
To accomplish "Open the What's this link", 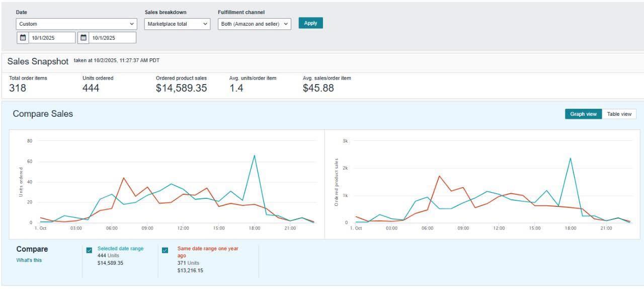I will (x=29, y=260).
